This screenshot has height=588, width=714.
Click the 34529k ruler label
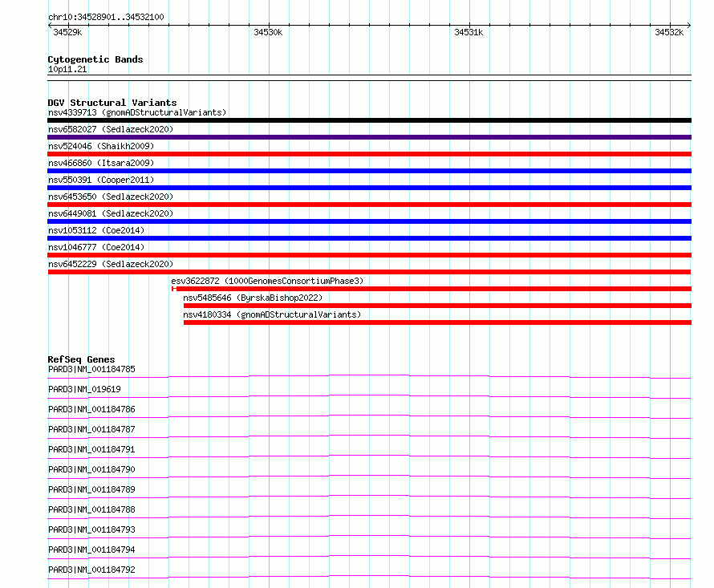click(x=67, y=32)
